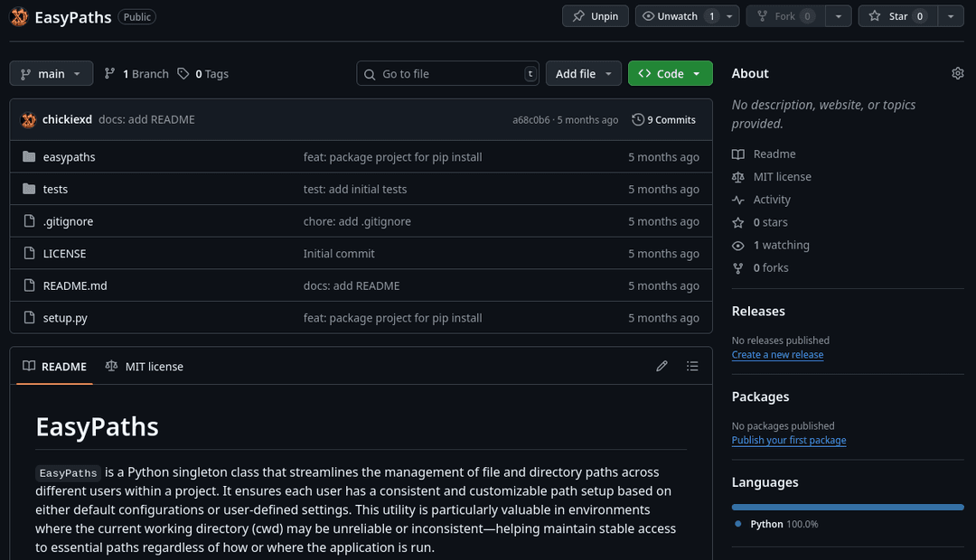
Task: Click the EasyPaths repository title
Action: pyautogui.click(x=73, y=17)
